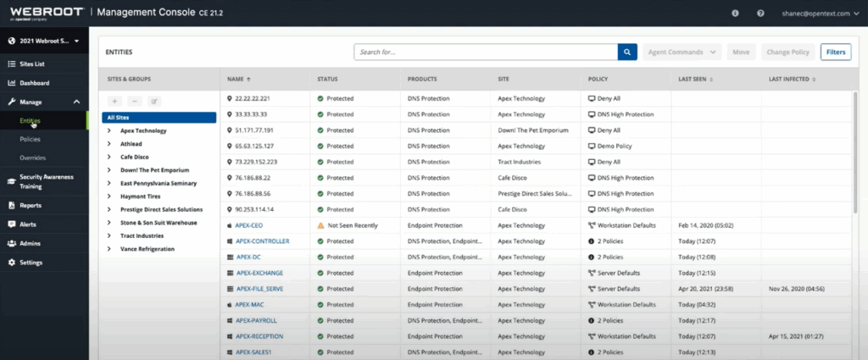Sort by the Last Infected column
Image resolution: width=868 pixels, height=360 pixels.
792,79
